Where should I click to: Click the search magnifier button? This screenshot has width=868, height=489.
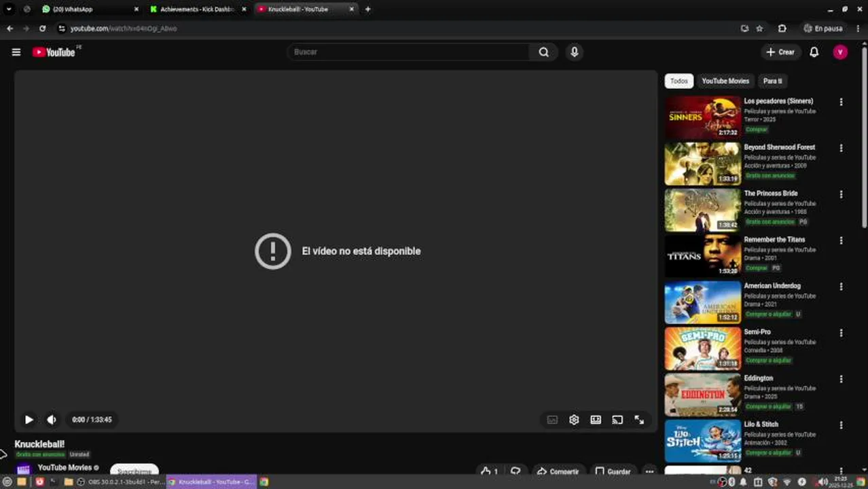pyautogui.click(x=543, y=52)
